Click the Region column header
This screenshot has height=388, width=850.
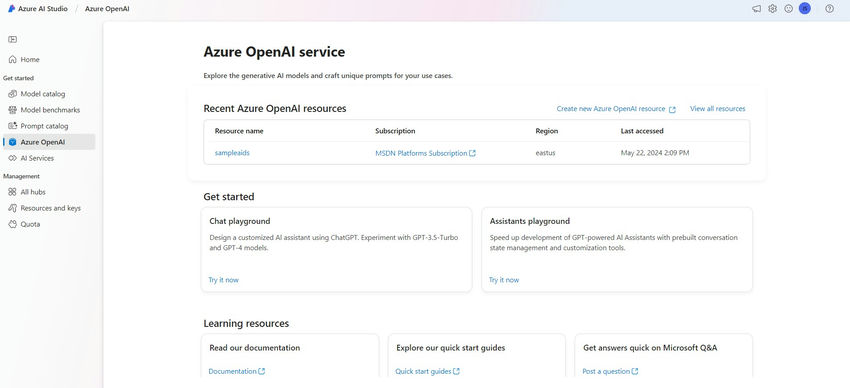(546, 131)
